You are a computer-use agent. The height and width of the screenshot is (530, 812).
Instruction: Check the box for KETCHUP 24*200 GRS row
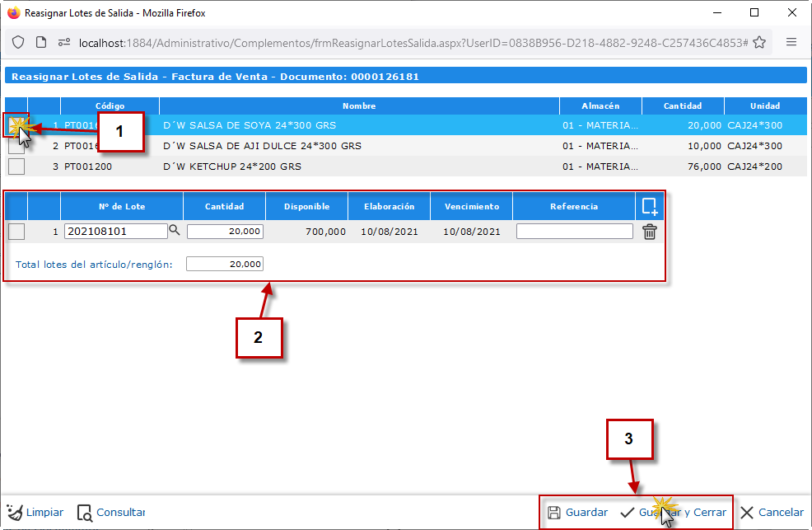click(16, 167)
